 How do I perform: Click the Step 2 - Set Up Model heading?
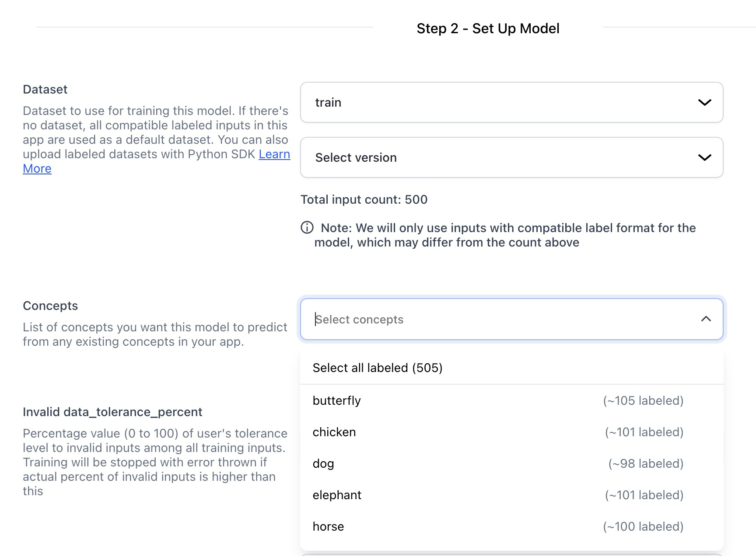(488, 28)
